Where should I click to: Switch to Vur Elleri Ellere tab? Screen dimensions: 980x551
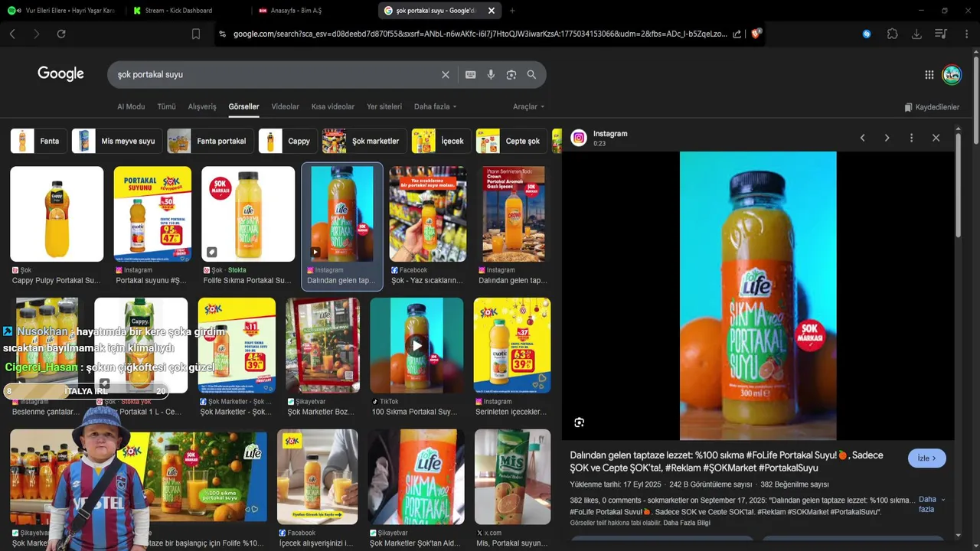[x=63, y=11]
